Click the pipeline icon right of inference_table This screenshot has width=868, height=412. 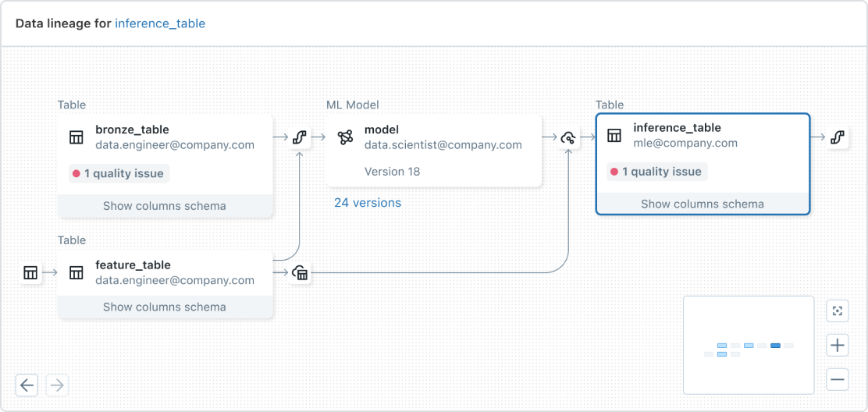[837, 138]
